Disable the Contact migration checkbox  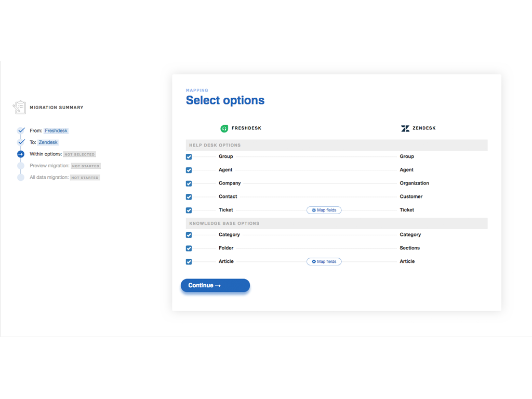point(189,197)
